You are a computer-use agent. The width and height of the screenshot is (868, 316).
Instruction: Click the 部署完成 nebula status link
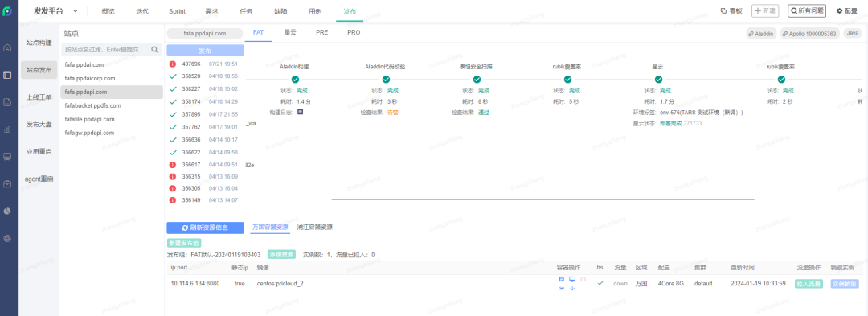pos(671,123)
